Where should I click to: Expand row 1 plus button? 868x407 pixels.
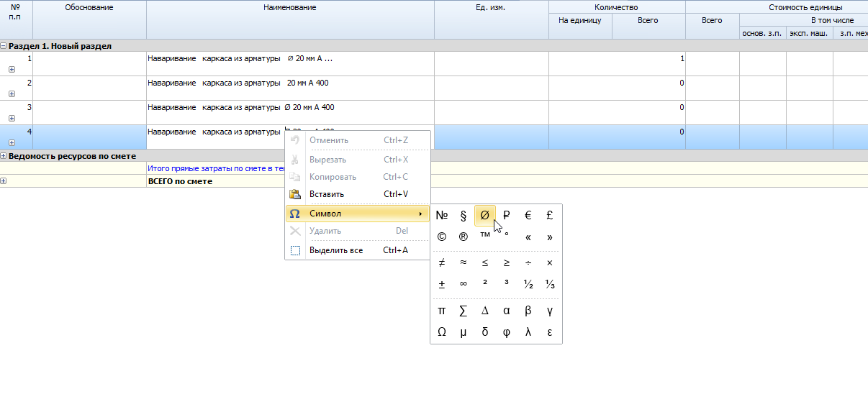click(12, 70)
